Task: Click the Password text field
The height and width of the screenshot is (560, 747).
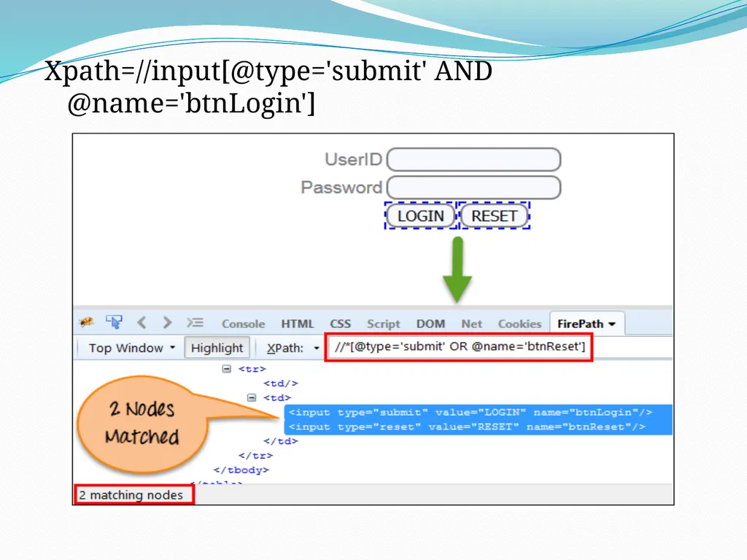Action: (x=474, y=187)
